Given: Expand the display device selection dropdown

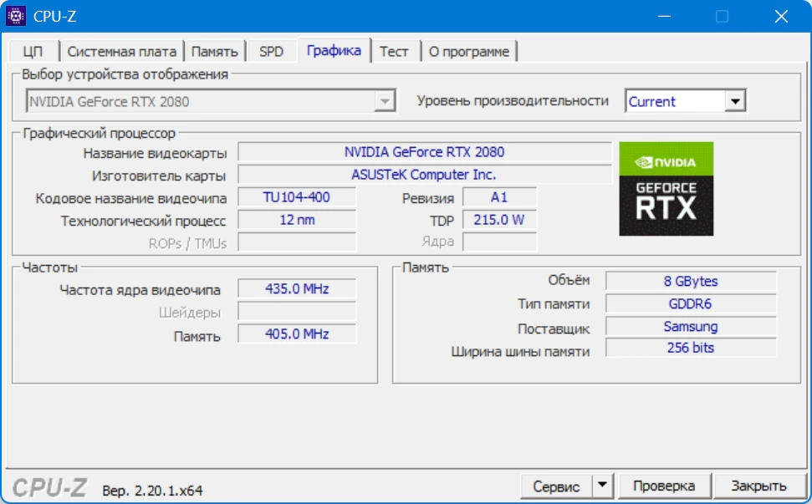Looking at the screenshot, I should coord(385,101).
